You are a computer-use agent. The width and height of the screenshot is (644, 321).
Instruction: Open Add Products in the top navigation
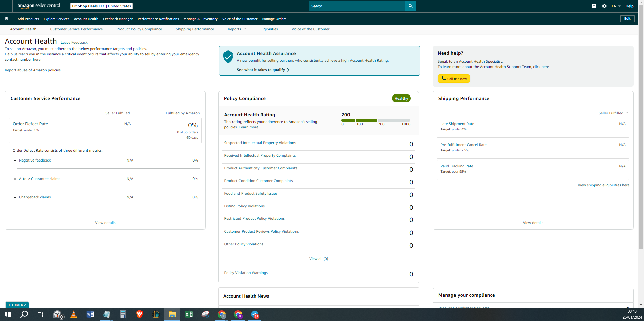pyautogui.click(x=28, y=19)
